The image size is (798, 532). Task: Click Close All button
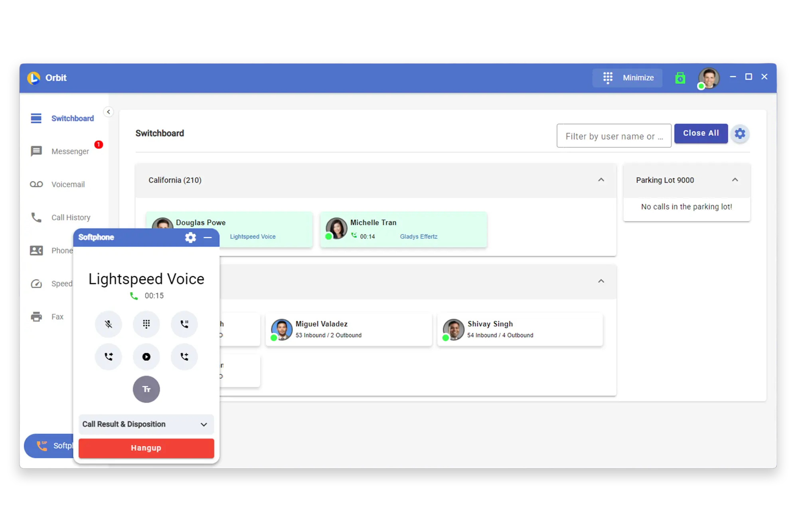click(701, 133)
